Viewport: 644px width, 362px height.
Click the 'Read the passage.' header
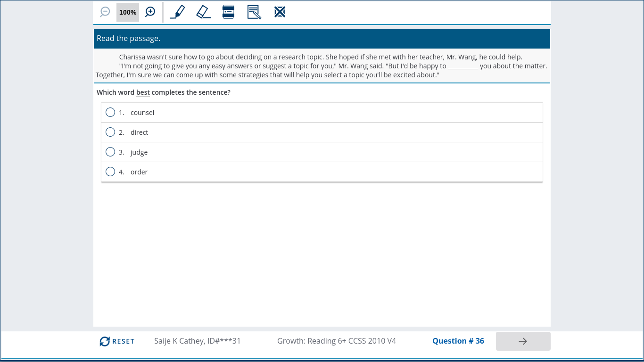[322, 39]
